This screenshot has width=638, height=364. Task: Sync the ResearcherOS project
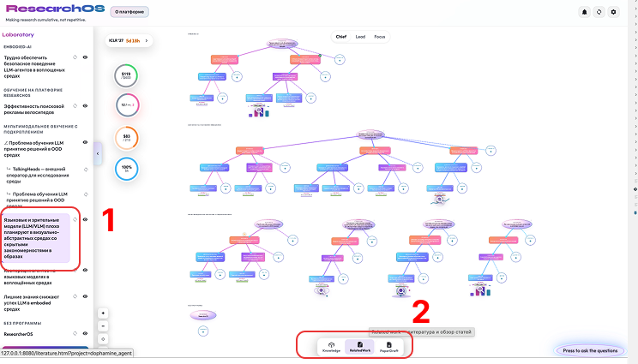[x=75, y=333]
